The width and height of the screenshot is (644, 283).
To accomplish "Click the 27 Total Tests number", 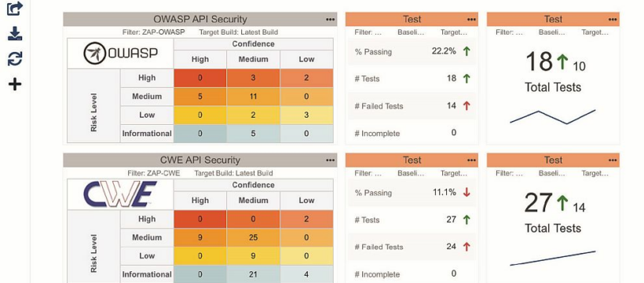I will click(x=539, y=203).
